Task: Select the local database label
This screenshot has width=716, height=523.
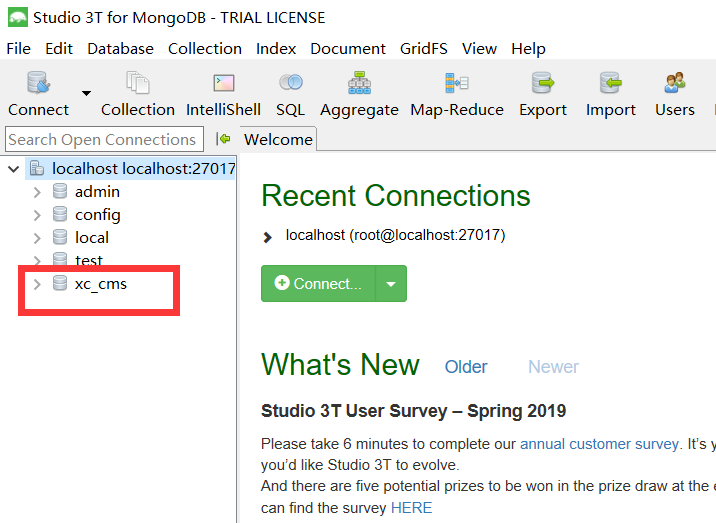Action: 92,238
